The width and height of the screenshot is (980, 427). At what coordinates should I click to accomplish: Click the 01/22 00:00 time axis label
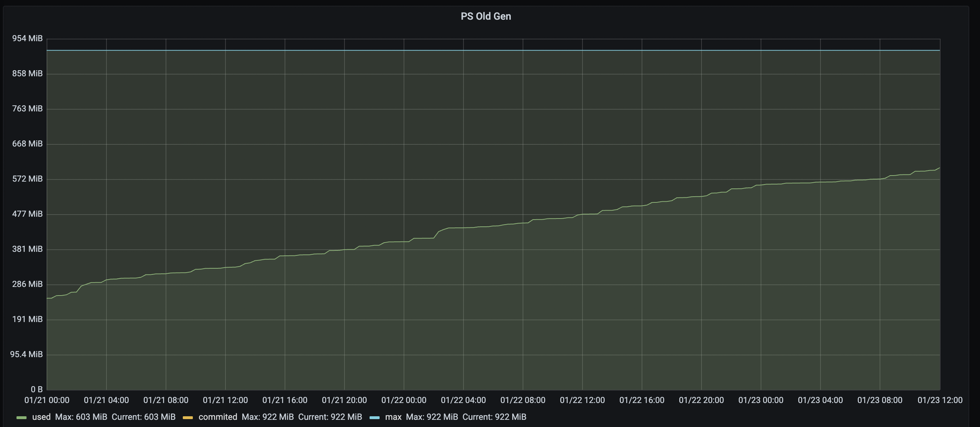404,400
